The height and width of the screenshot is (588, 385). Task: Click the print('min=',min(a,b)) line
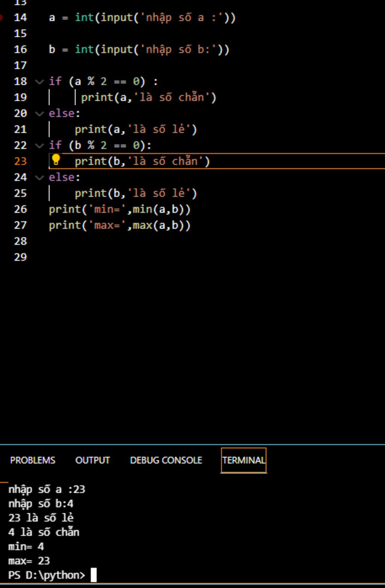[x=120, y=210]
